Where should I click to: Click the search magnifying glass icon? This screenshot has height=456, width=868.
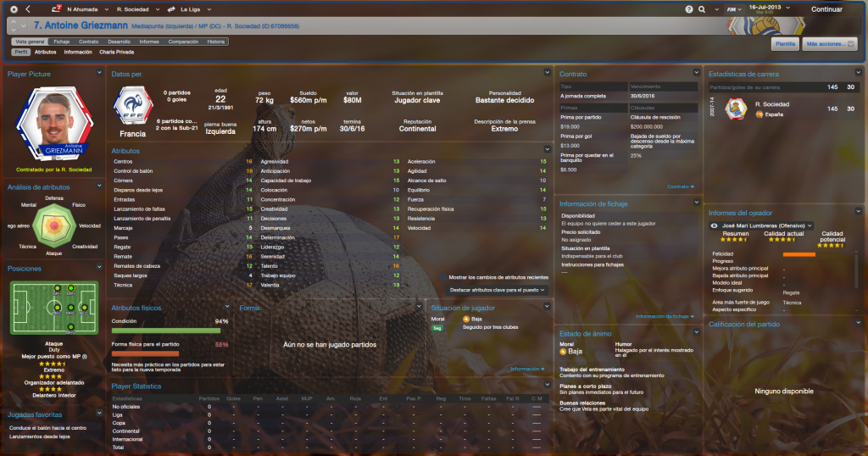[703, 8]
